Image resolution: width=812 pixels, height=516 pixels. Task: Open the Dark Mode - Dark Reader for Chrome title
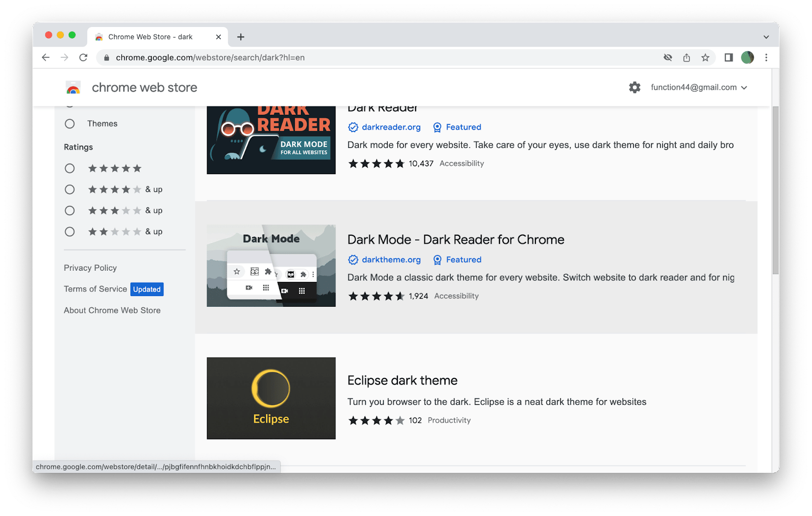[x=456, y=240]
